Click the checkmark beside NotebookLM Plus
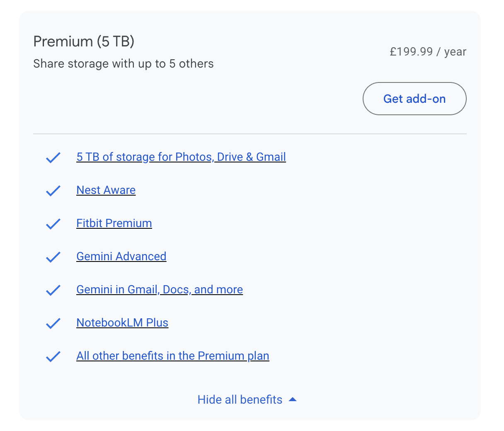 [x=53, y=323]
